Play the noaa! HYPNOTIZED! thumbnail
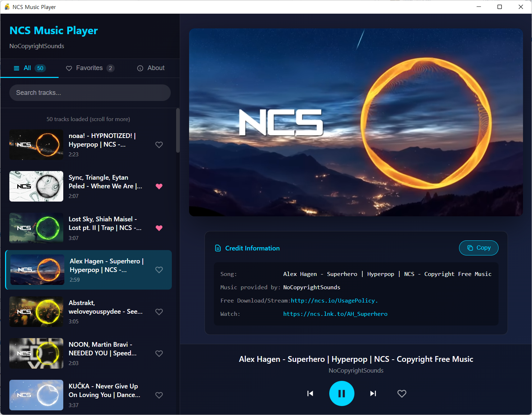The image size is (532, 415). tap(36, 144)
